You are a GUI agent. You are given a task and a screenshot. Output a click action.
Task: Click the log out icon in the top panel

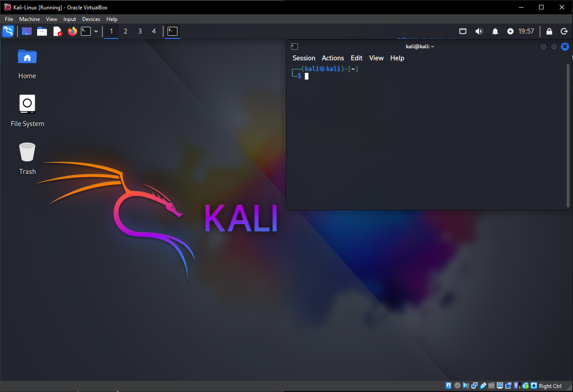(564, 31)
